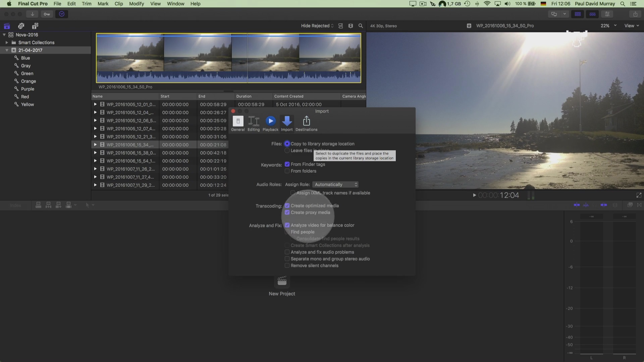This screenshot has width=644, height=362.
Task: Uncheck Create optimized media
Action: coord(287,206)
